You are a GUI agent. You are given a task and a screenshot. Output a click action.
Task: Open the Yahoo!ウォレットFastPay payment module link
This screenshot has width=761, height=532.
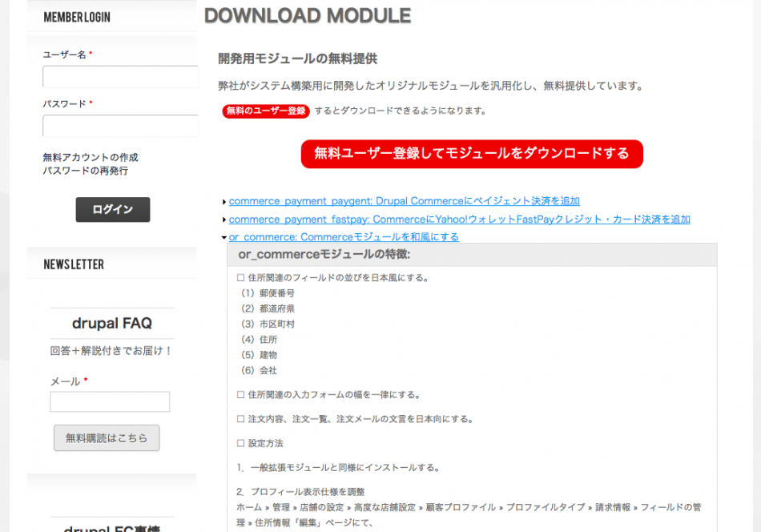[x=459, y=219]
